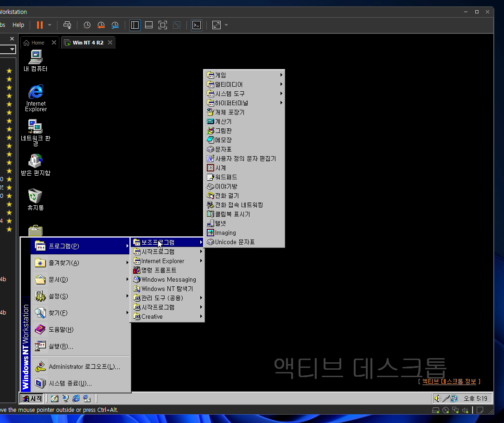Image resolution: width=504 pixels, height=423 pixels.
Task: Launch Imaging
Action: coord(244,233)
